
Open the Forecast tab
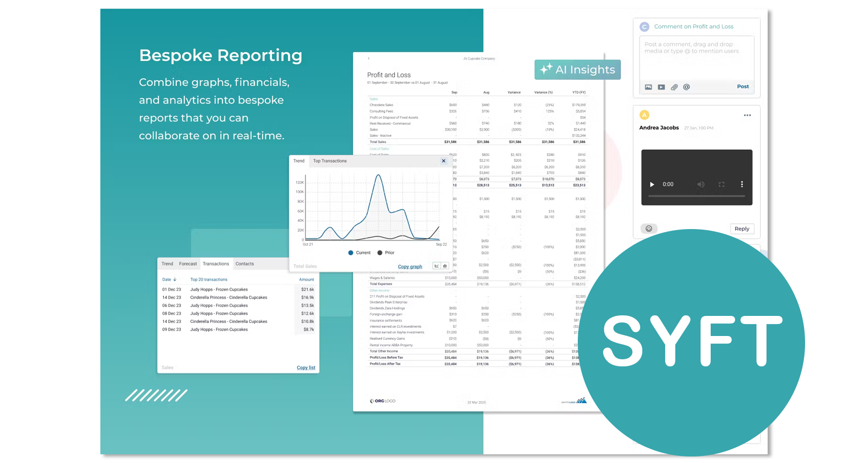(188, 264)
